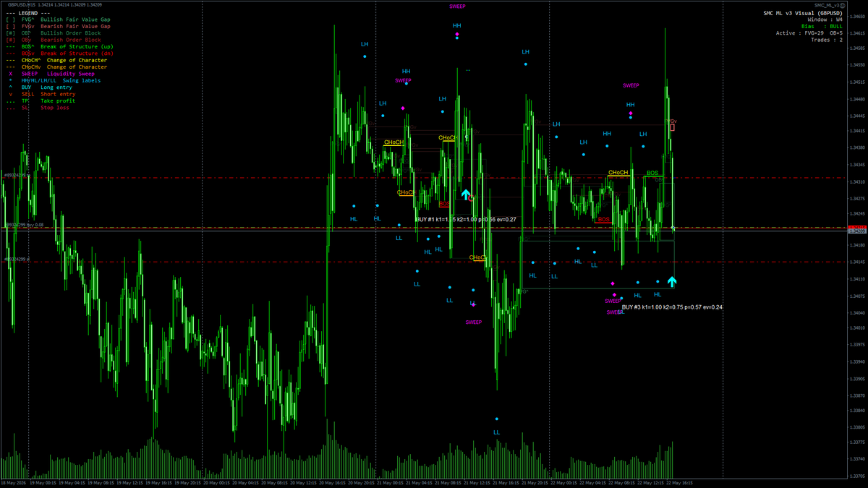
Task: Click the Swing labels legend row
Action: point(55,80)
